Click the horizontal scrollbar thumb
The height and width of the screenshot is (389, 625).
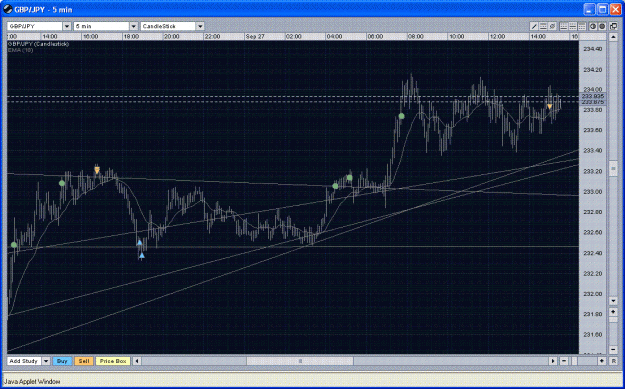300,361
